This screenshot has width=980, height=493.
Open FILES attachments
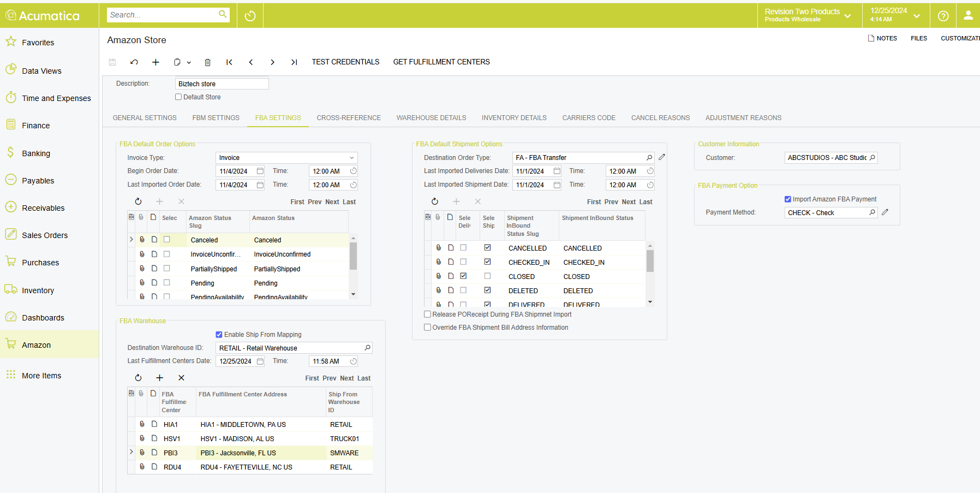pyautogui.click(x=919, y=38)
